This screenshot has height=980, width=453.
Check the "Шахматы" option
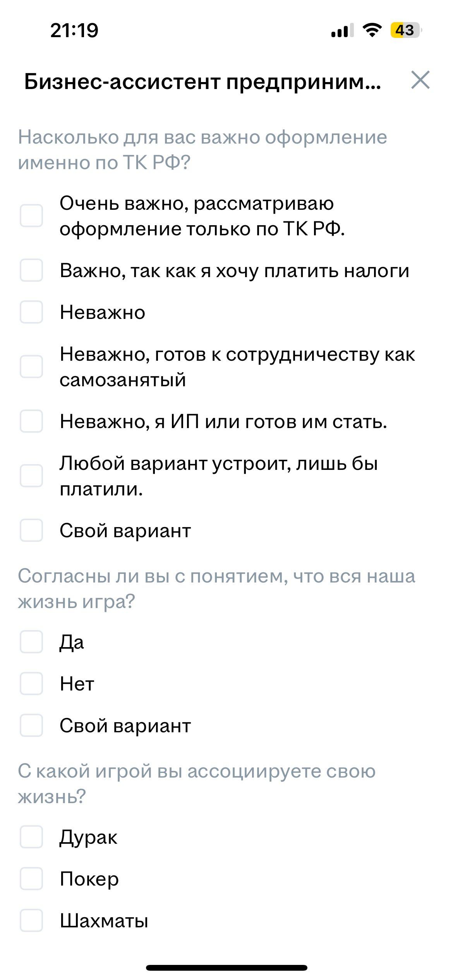[x=31, y=920]
